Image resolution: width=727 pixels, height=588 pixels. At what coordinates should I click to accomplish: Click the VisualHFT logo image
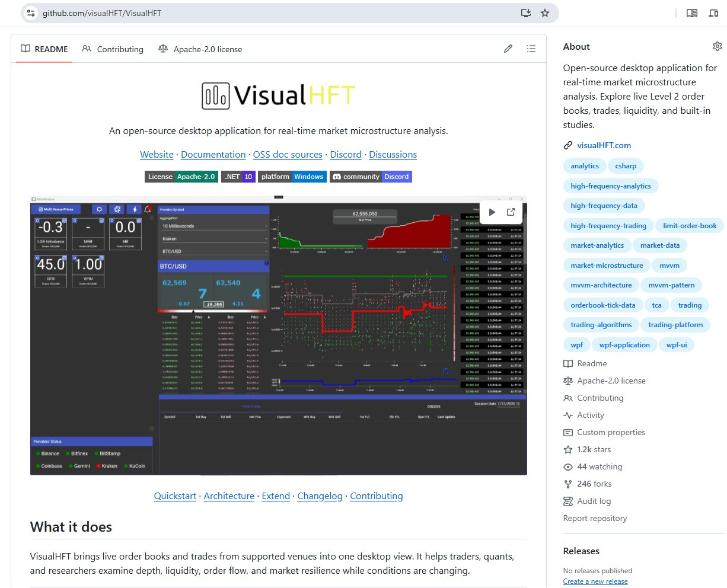[279, 96]
